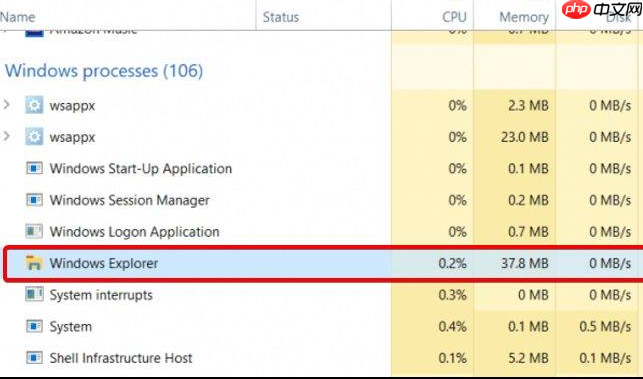Click the icon beside the System process
Image resolution: width=643 pixels, height=379 pixels.
[34, 326]
